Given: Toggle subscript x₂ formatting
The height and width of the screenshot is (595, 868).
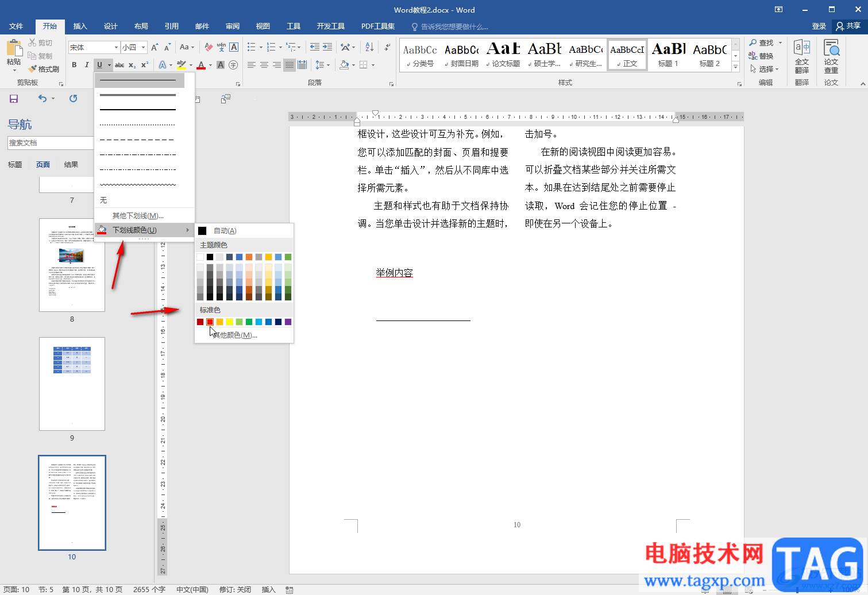Looking at the screenshot, I should [x=132, y=65].
